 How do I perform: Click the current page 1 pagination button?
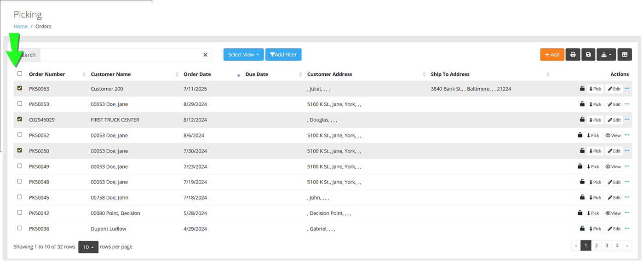tap(586, 246)
